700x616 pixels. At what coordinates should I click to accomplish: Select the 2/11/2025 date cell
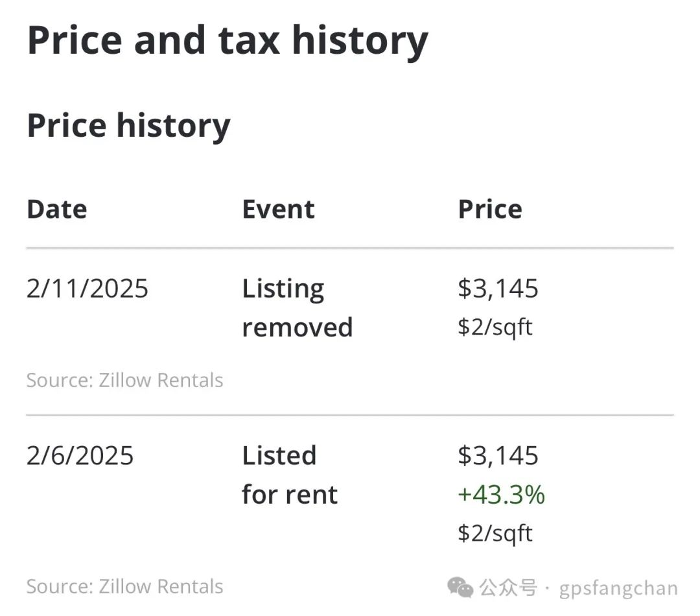point(87,288)
